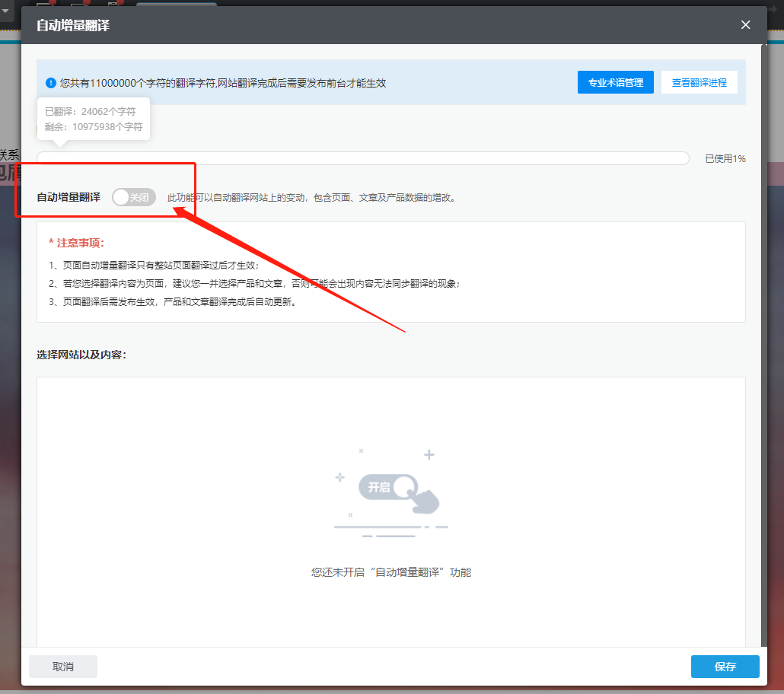Save settings with the 保存 button
784x694 pixels.
(x=725, y=667)
